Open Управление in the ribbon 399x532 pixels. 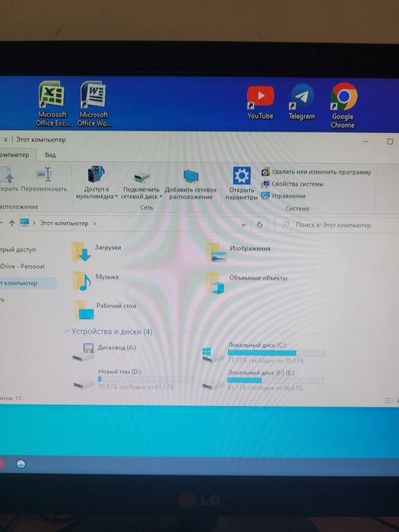click(x=283, y=196)
